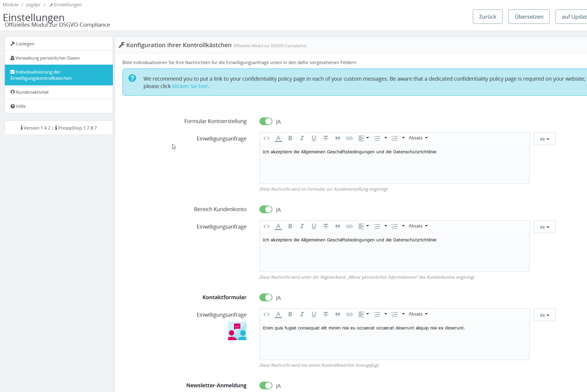Click insert link icon in Formular Kontoerstellung editor
The width and height of the screenshot is (587, 392).
(349, 138)
